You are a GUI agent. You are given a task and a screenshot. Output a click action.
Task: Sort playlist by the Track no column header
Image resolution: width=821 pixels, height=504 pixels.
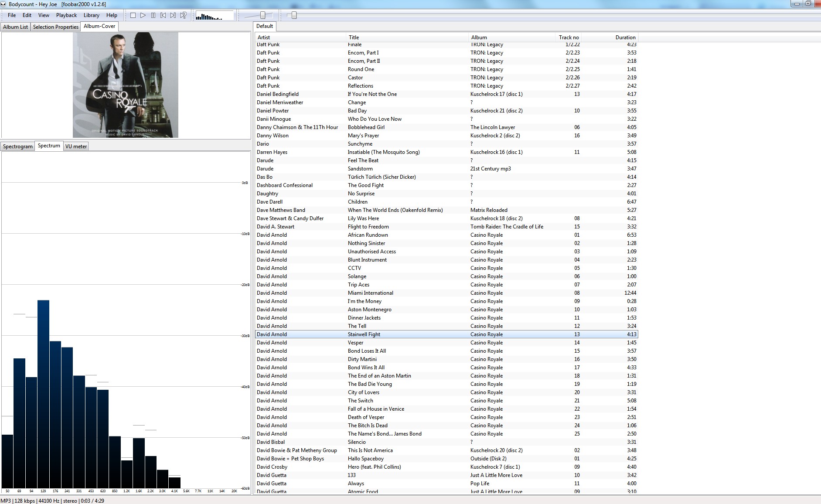tap(569, 37)
